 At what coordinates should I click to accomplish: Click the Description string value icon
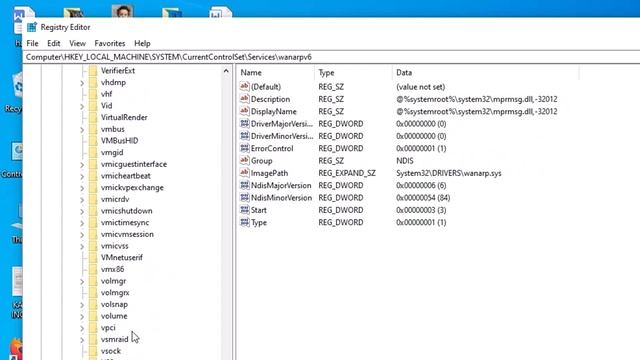pos(244,98)
